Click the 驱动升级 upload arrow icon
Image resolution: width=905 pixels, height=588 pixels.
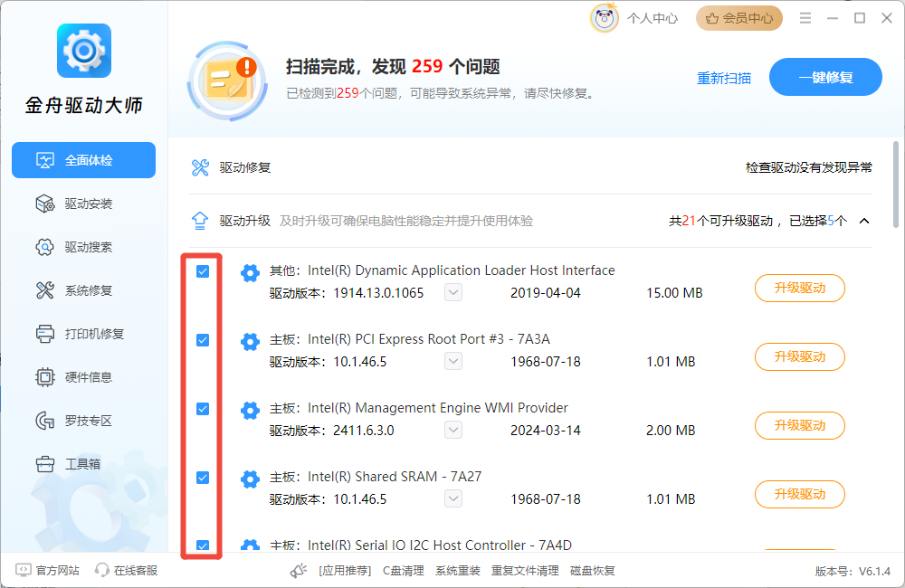click(x=200, y=221)
